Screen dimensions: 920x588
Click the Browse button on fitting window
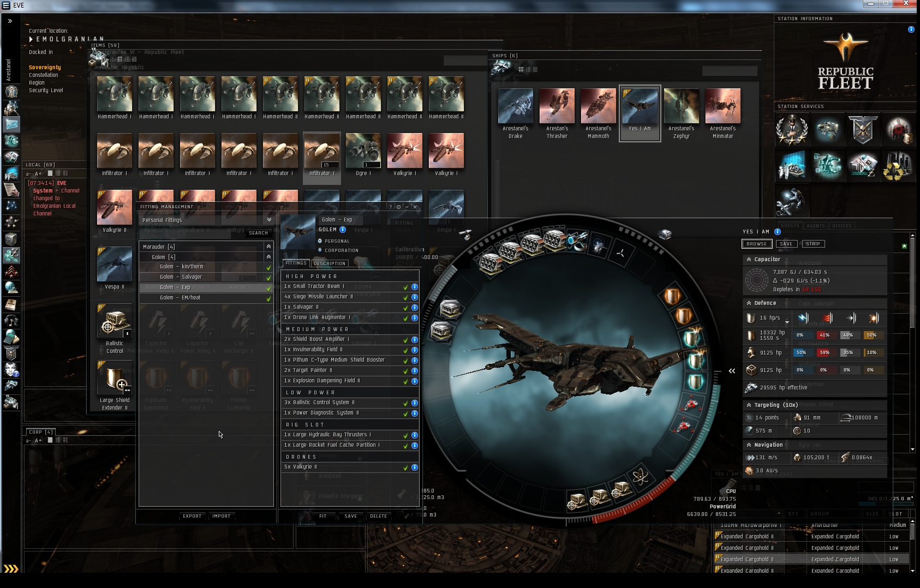[757, 244]
